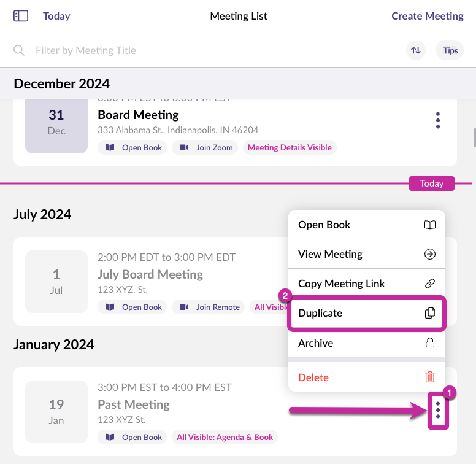This screenshot has height=464, width=476.
Task: Click the Meeting Details Visible tag
Action: coord(290,147)
